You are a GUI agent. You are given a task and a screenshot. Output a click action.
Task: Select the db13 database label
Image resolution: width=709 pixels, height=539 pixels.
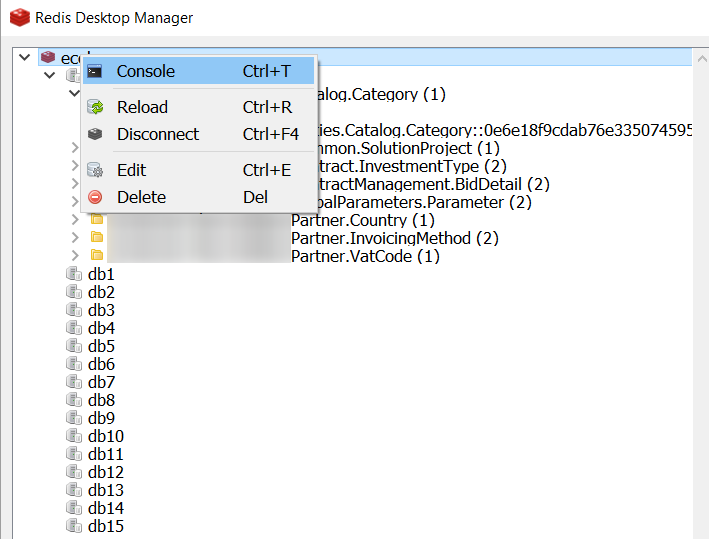(106, 490)
